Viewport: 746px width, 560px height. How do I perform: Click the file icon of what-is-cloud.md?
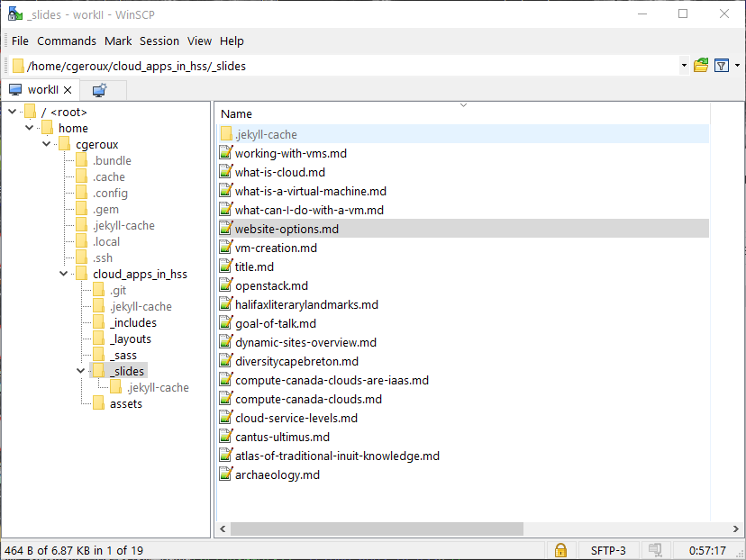[225, 172]
